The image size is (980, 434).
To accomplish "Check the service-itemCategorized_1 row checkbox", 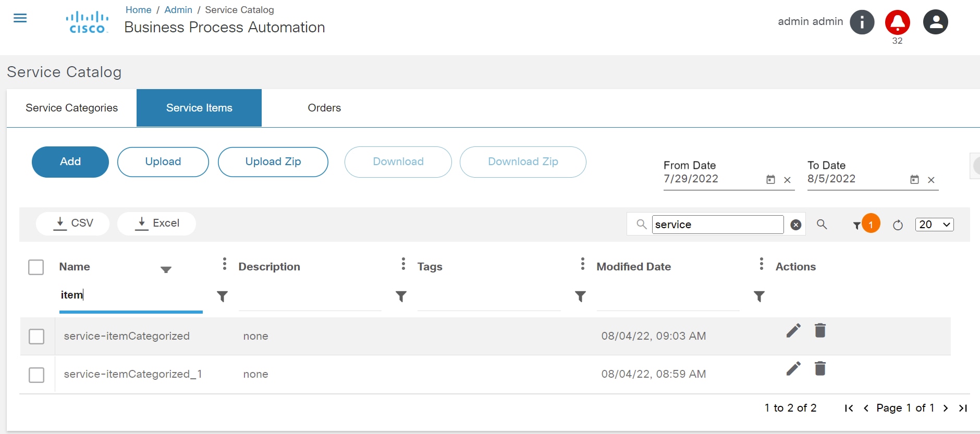I will point(36,375).
